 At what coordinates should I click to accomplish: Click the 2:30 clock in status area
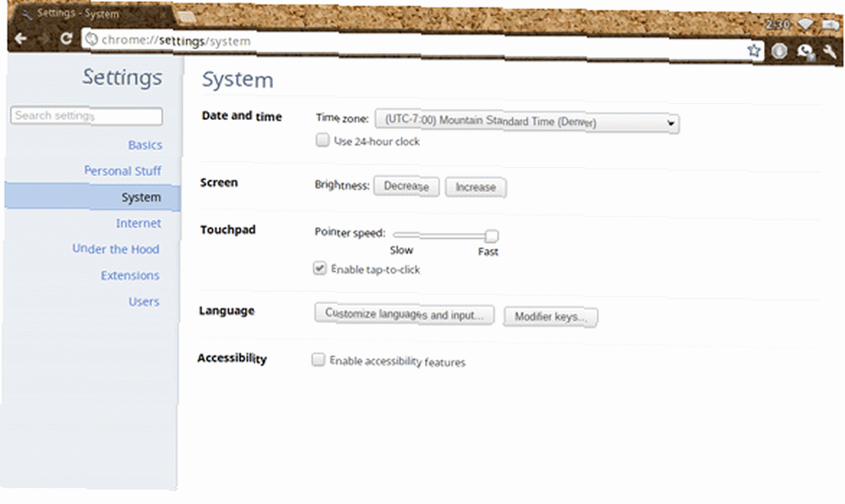tap(777, 24)
